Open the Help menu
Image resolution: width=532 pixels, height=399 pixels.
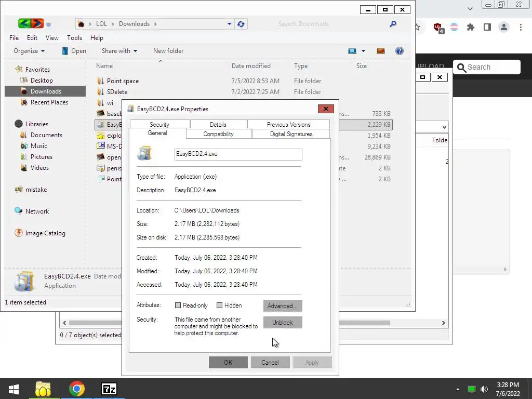pyautogui.click(x=97, y=37)
